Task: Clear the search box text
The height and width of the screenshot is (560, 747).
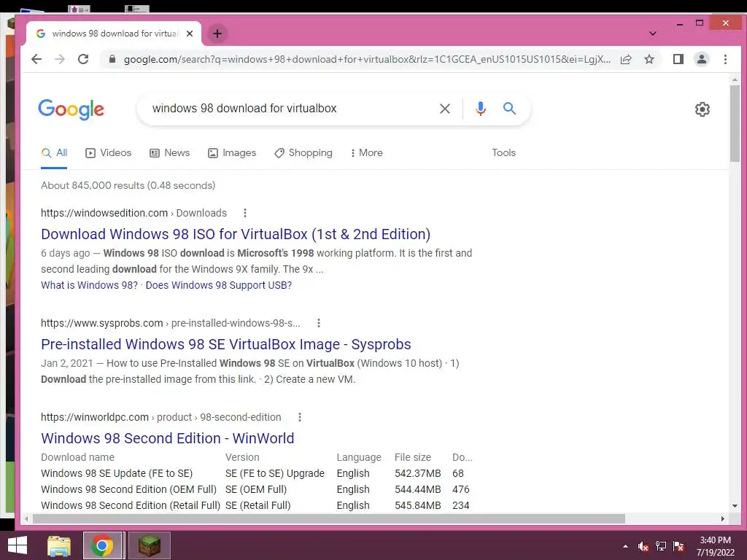Action: (x=444, y=109)
